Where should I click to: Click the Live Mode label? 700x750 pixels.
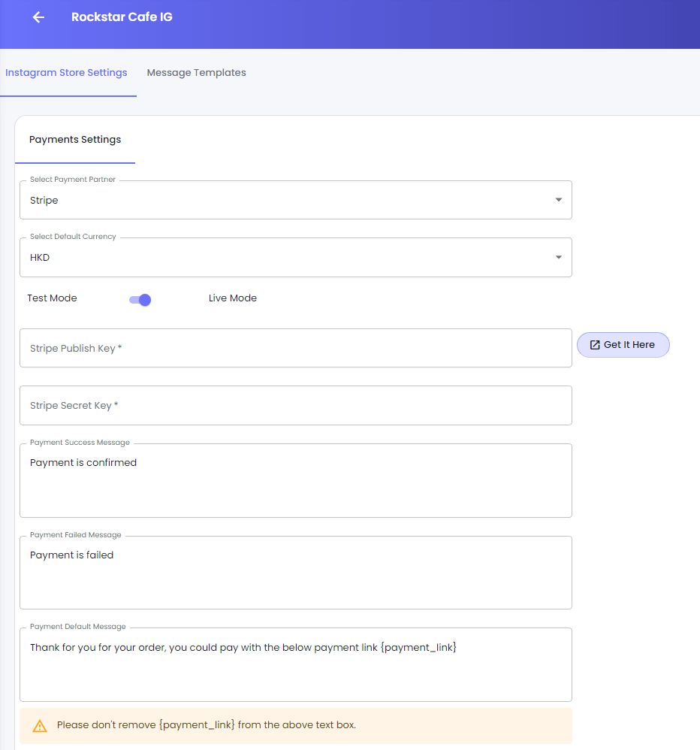[x=232, y=298]
